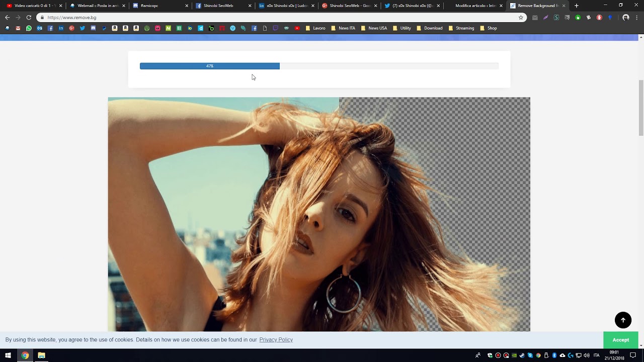Open the Windows notification center
This screenshot has width=644, height=362.
point(633,355)
